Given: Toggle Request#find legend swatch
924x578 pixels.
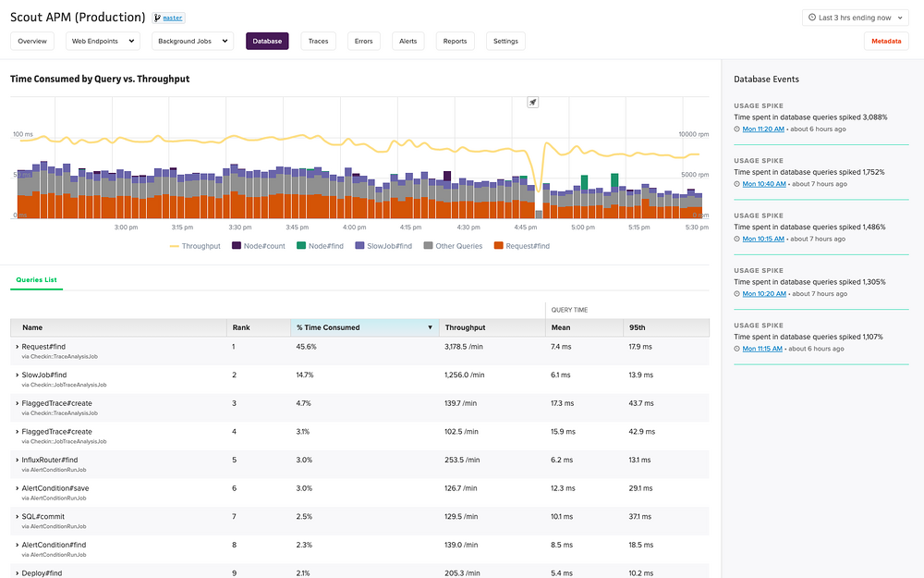Looking at the screenshot, I should [x=499, y=245].
